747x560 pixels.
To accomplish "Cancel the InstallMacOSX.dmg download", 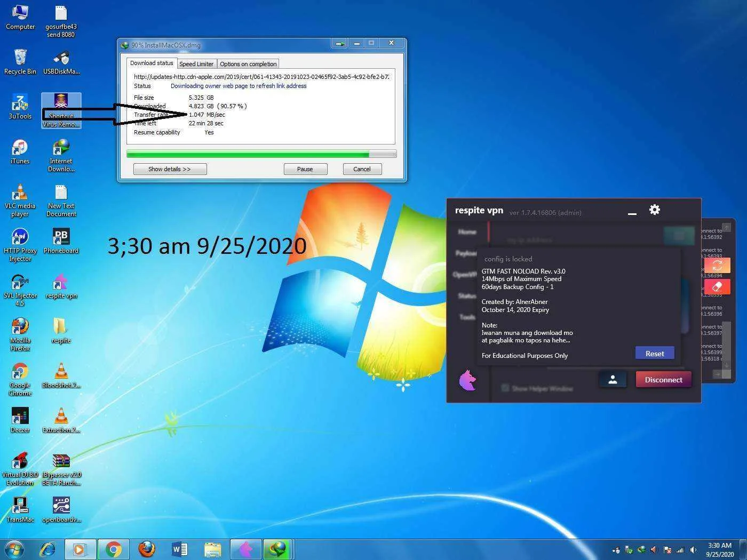I will pos(362,169).
